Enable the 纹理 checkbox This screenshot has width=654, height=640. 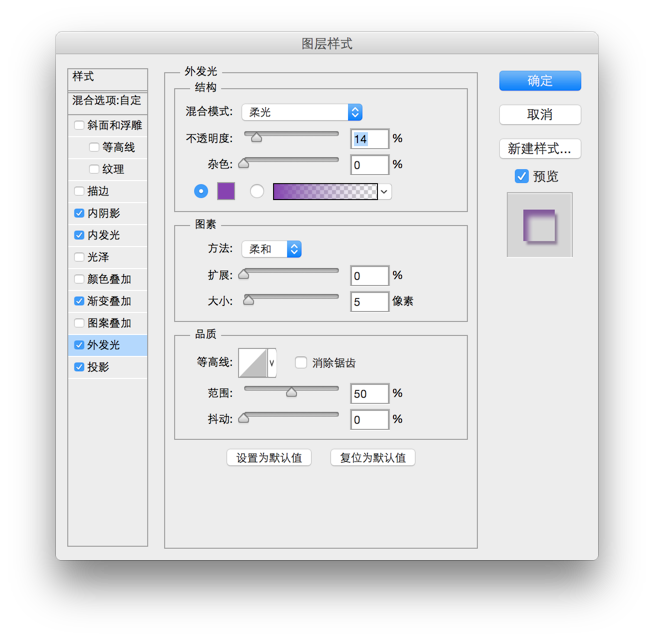[94, 169]
